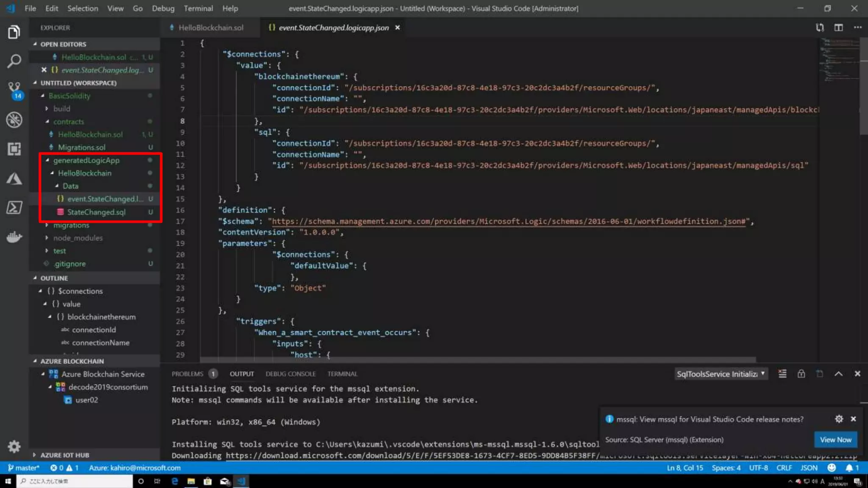Open the Manage gear icon in activity bar
Viewport: 868px width, 488px height.
point(14,446)
